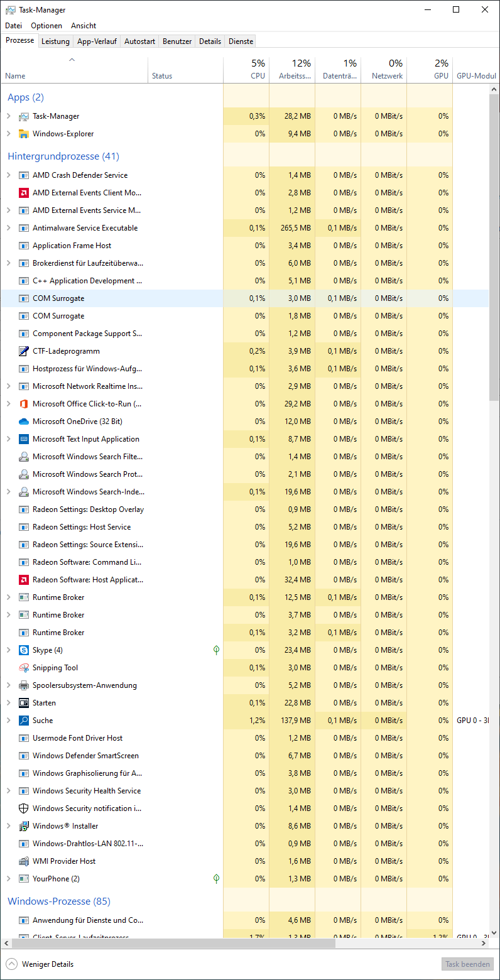The width and height of the screenshot is (500, 980).
Task: Expand Windows Security Health Service
Action: pos(8,791)
